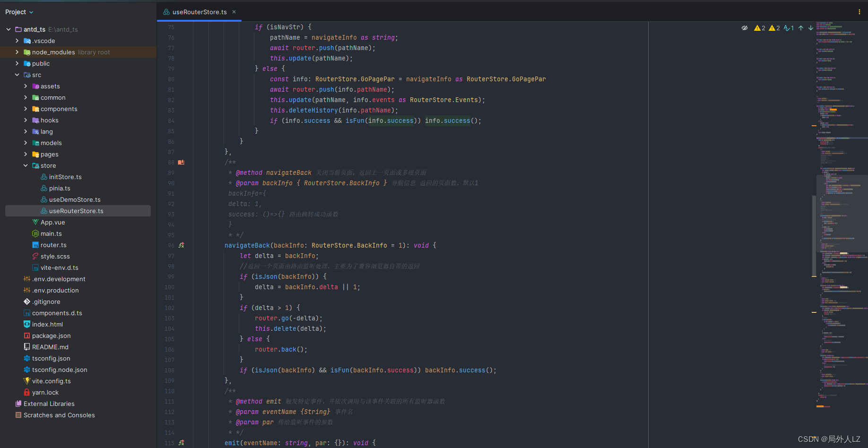Open pinia.ts file
The image size is (868, 448).
click(x=60, y=188)
